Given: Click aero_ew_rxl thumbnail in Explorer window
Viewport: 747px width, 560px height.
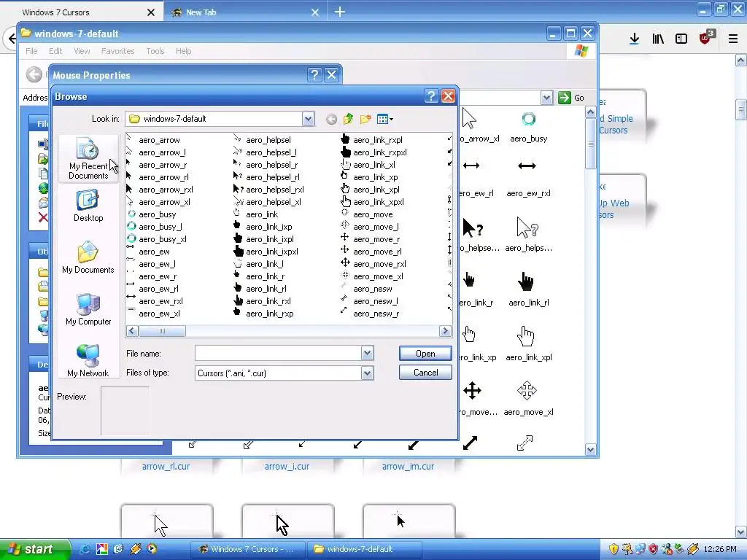Looking at the screenshot, I should tap(528, 179).
